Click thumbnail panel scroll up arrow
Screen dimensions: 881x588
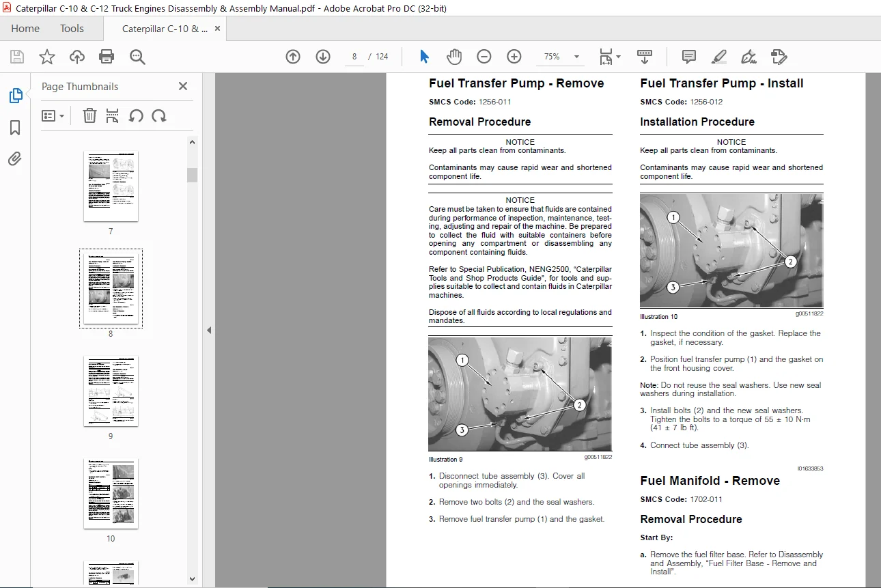click(x=193, y=143)
